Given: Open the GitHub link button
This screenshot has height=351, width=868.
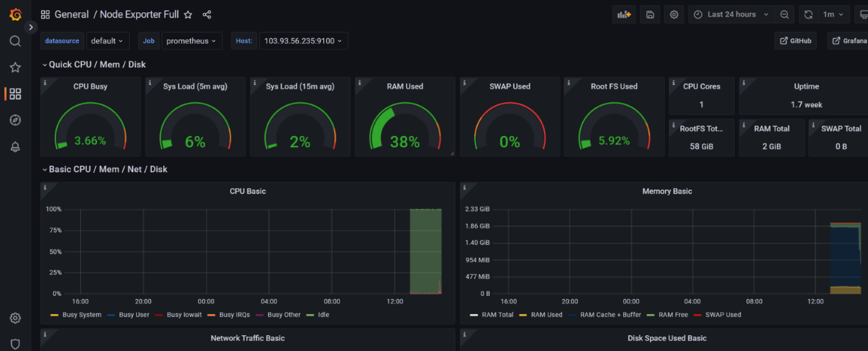Looking at the screenshot, I should click(x=795, y=41).
